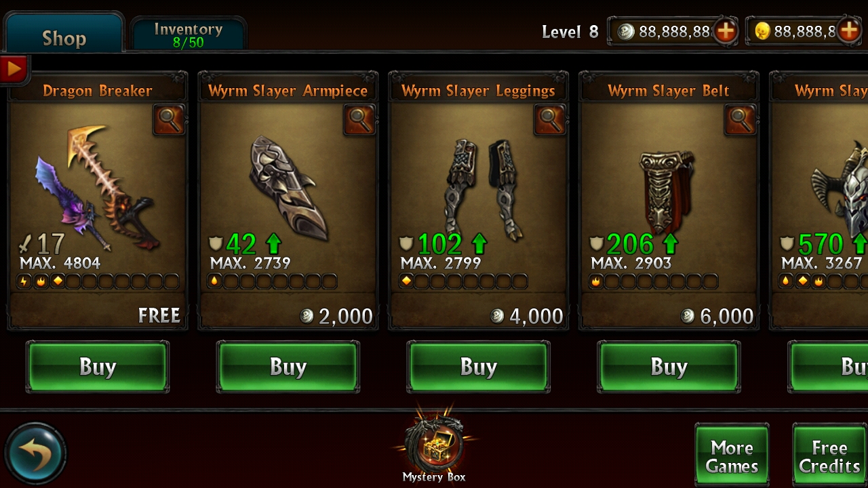Viewport: 868px width, 488px height.
Task: Inspect Dragon Breaker with magnifier icon
Action: pos(168,120)
